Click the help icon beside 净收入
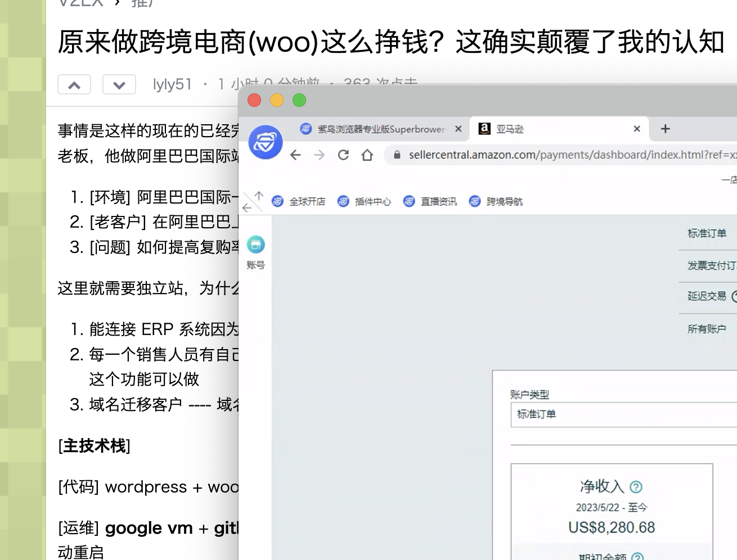This screenshot has height=560, width=737. tap(636, 487)
